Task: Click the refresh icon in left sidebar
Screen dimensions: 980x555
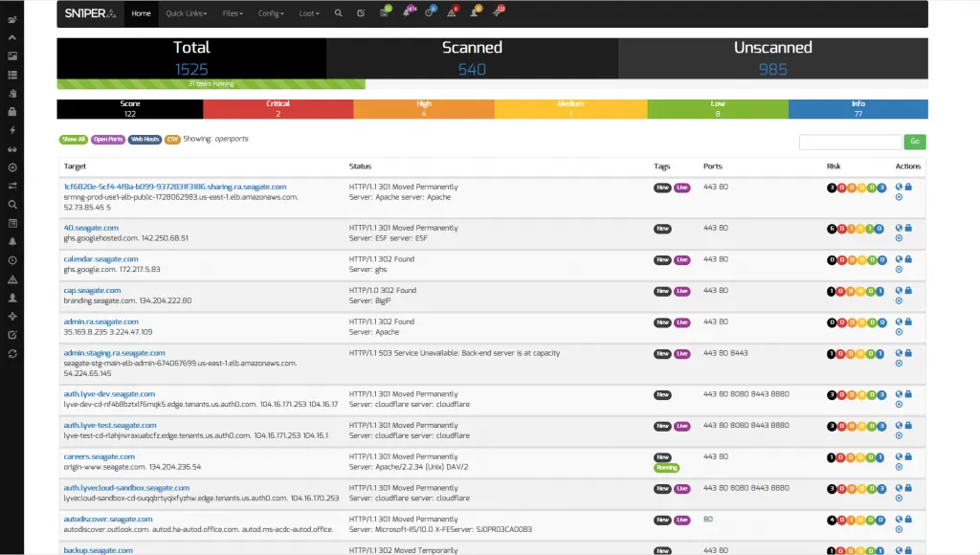Action: (x=11, y=354)
